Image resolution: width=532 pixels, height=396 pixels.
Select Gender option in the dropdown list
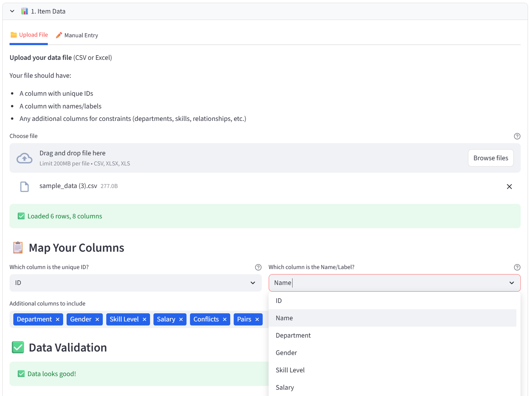pos(392,353)
